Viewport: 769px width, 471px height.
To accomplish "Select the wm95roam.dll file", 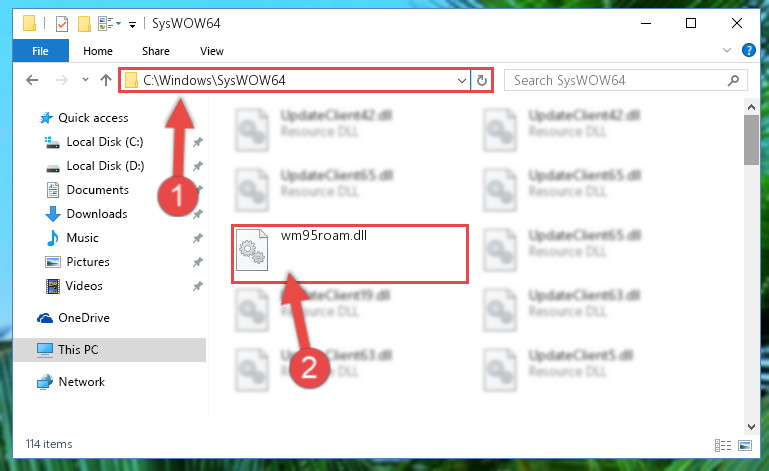I will (350, 254).
